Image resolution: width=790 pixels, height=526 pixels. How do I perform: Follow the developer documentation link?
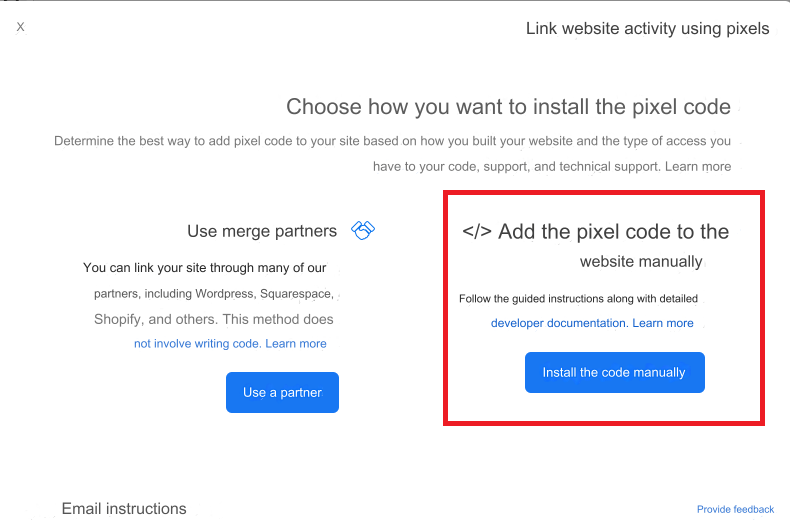point(559,323)
